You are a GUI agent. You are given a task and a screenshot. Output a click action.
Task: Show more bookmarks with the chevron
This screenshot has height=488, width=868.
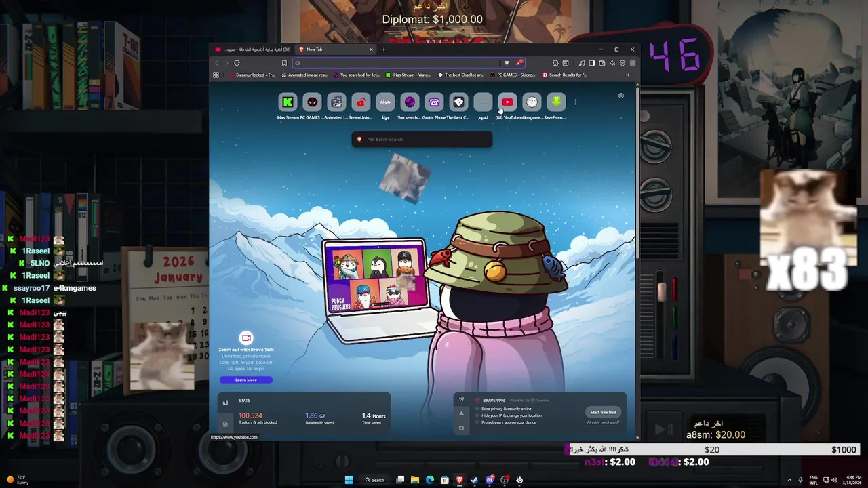click(628, 75)
